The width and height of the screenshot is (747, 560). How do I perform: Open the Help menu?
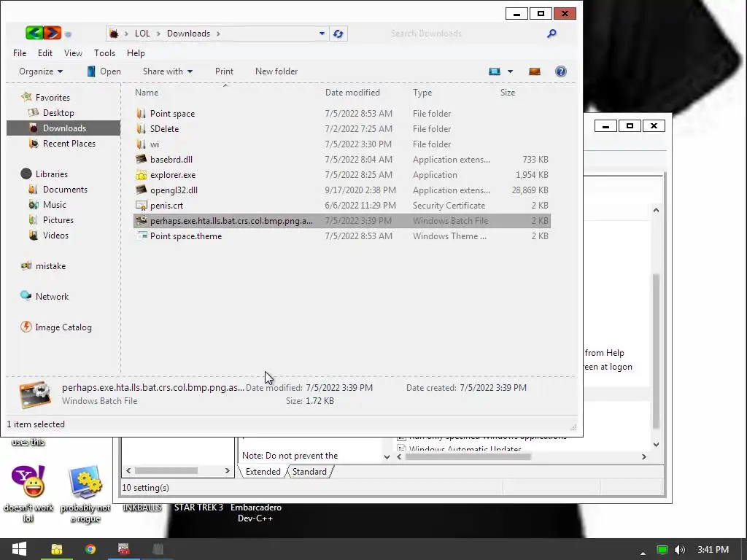pyautogui.click(x=136, y=52)
